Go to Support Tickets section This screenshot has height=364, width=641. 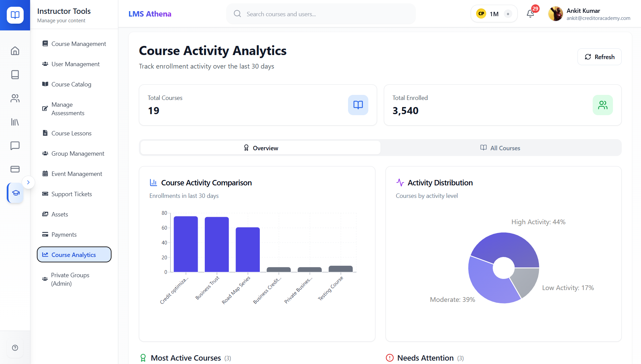coord(71,194)
